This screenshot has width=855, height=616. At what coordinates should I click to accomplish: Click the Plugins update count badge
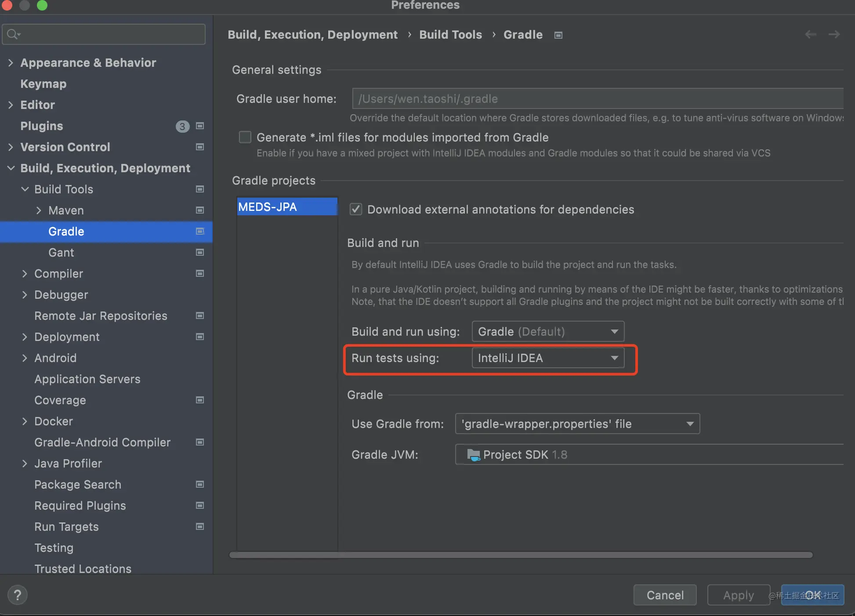coord(182,127)
